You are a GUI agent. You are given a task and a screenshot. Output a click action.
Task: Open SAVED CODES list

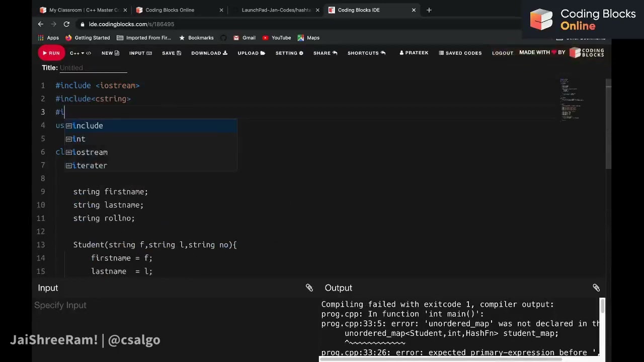point(460,53)
